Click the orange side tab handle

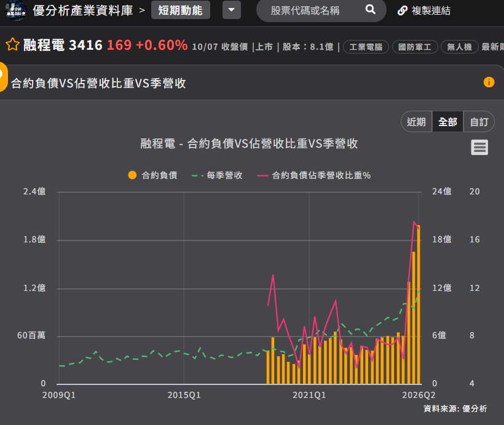point(3,76)
